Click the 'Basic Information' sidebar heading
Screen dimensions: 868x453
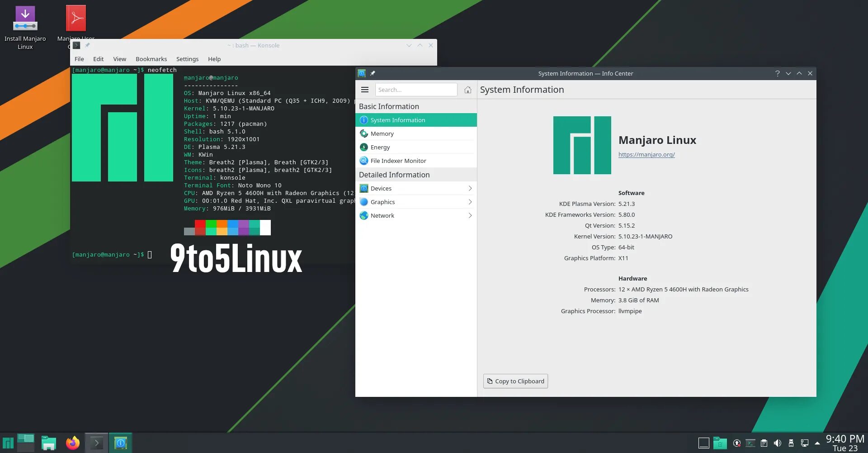(389, 106)
